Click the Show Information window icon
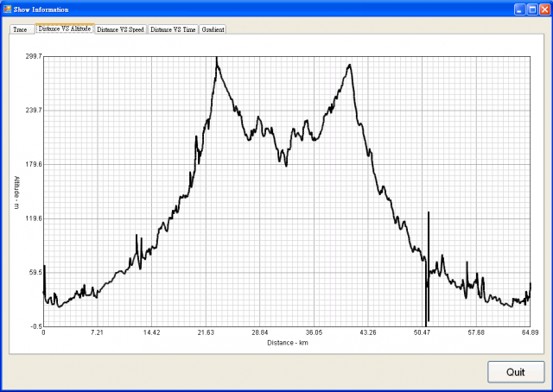 7,9
